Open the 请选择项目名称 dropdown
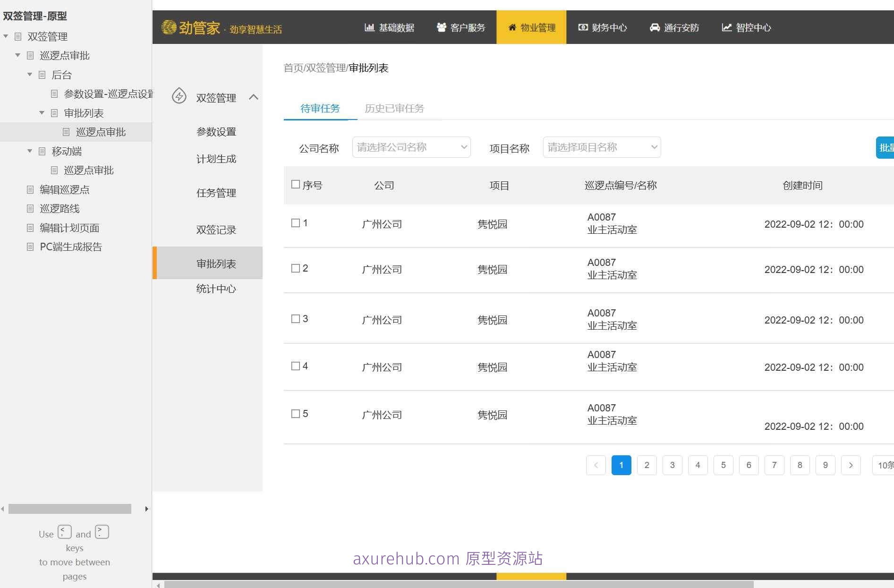Viewport: 894px width, 588px height. pos(601,147)
